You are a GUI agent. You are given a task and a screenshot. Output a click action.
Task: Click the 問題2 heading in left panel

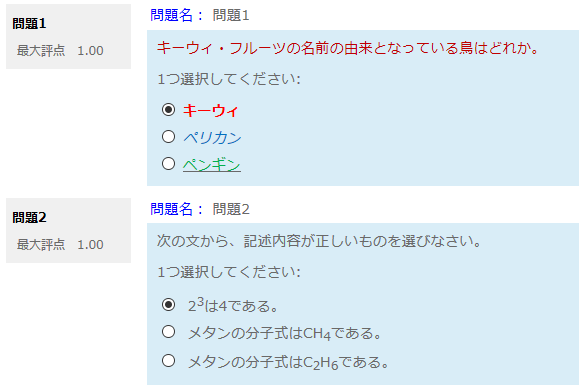point(29,217)
